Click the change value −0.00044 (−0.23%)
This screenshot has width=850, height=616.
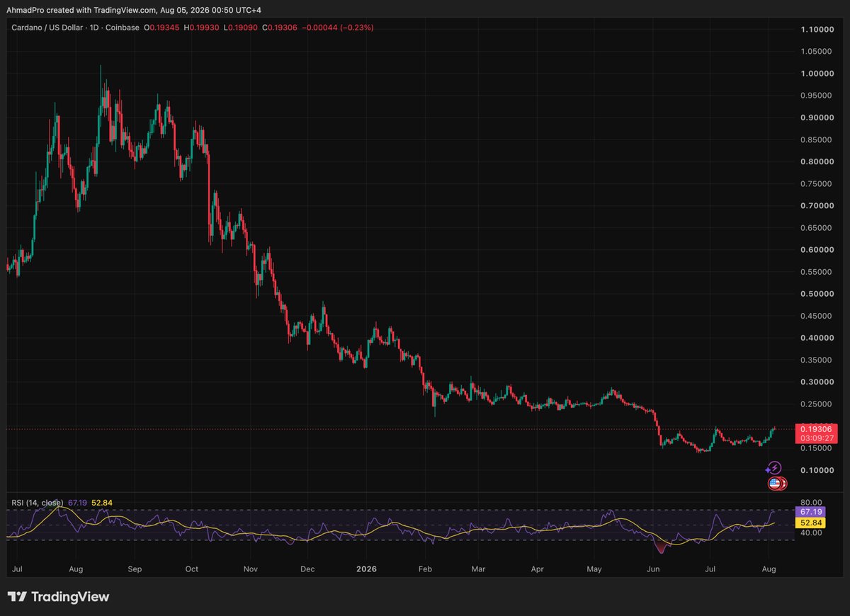coord(337,27)
